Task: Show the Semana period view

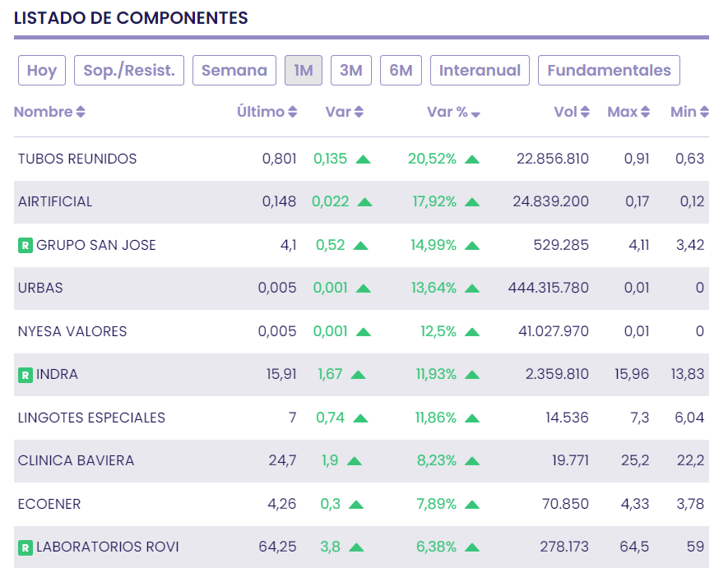Action: point(234,71)
